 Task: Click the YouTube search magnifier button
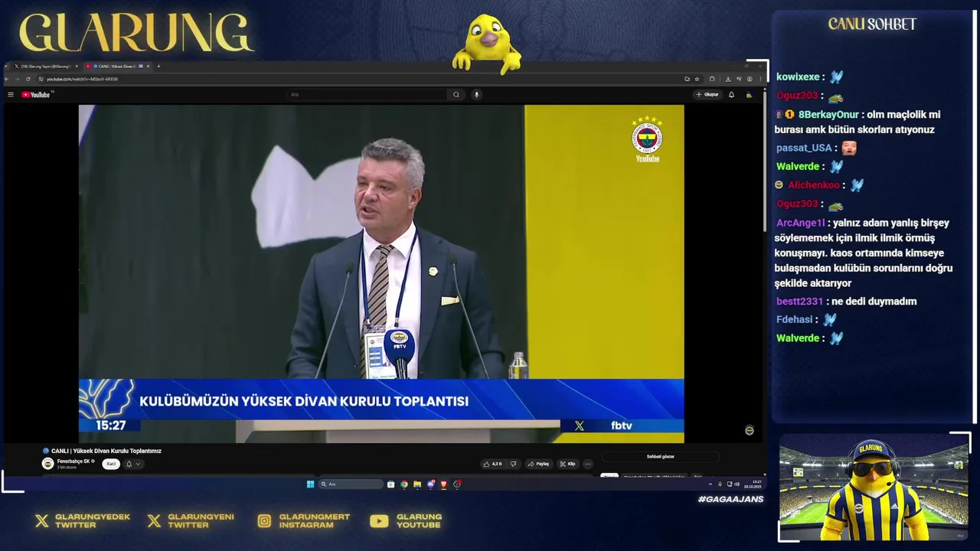456,95
